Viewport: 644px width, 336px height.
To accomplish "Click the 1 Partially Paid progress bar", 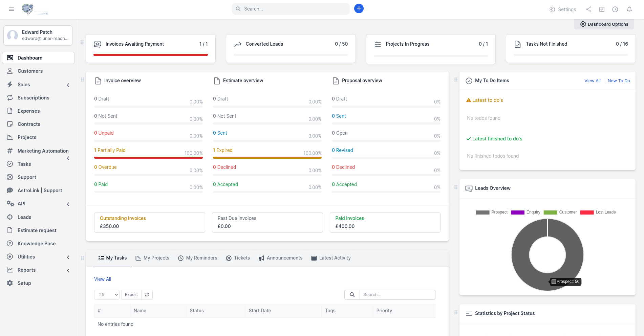I will click(x=148, y=158).
